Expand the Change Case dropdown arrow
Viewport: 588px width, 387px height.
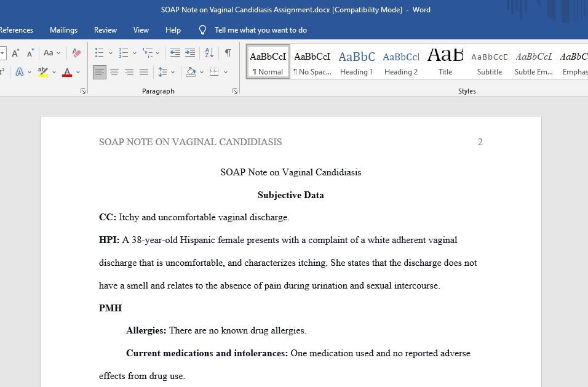click(58, 54)
